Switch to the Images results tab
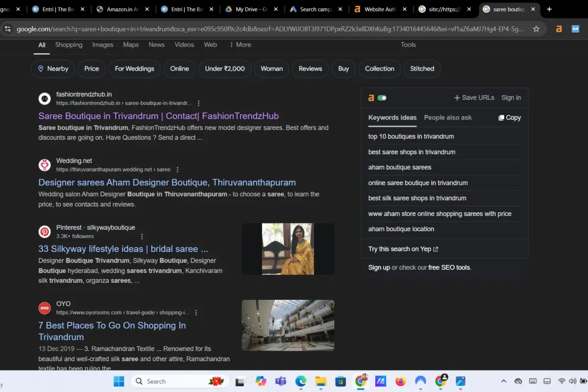 pos(103,45)
